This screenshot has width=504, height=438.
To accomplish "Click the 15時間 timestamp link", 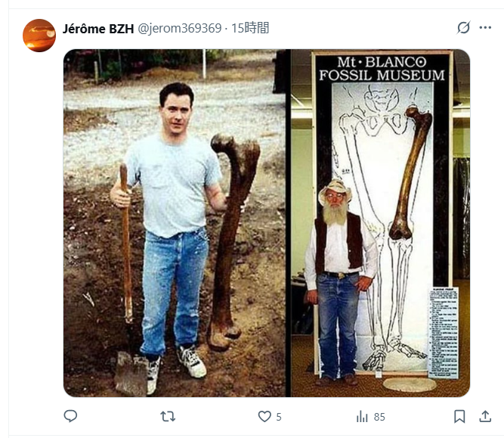I will pos(251,28).
